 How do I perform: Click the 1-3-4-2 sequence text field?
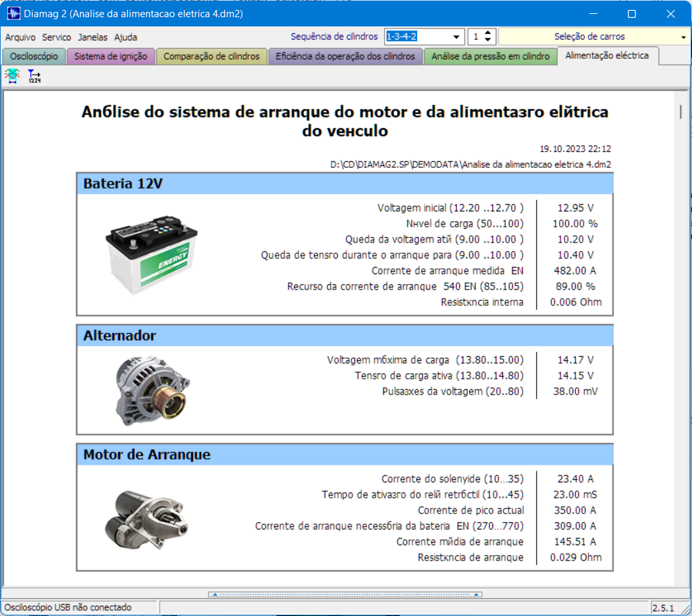coord(417,36)
